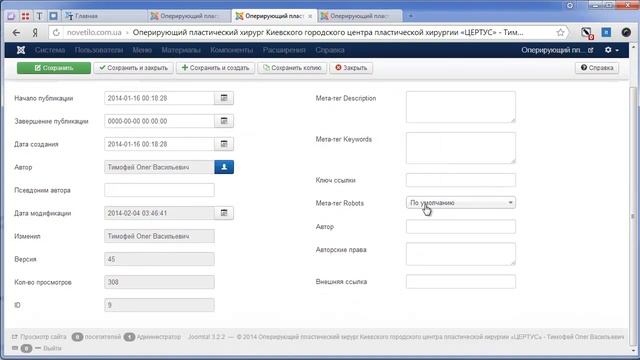
Task: Open calendar picker for Начало публикации
Action: coord(224,98)
